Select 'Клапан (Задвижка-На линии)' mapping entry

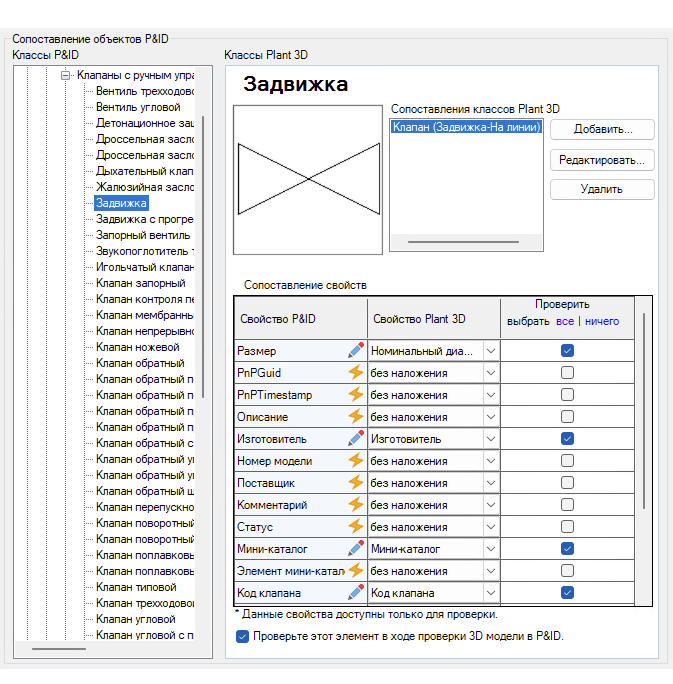(466, 127)
